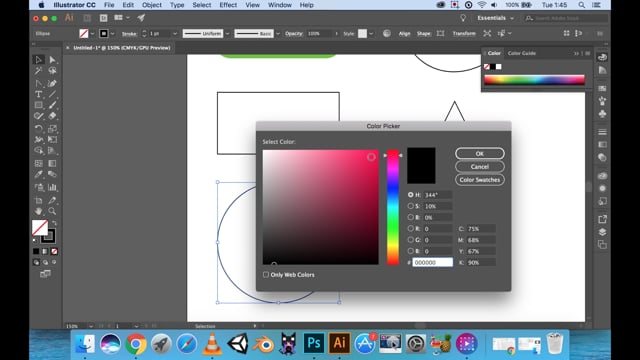This screenshot has height=360, width=640.
Task: Select the H hue radio button
Action: coord(411,195)
